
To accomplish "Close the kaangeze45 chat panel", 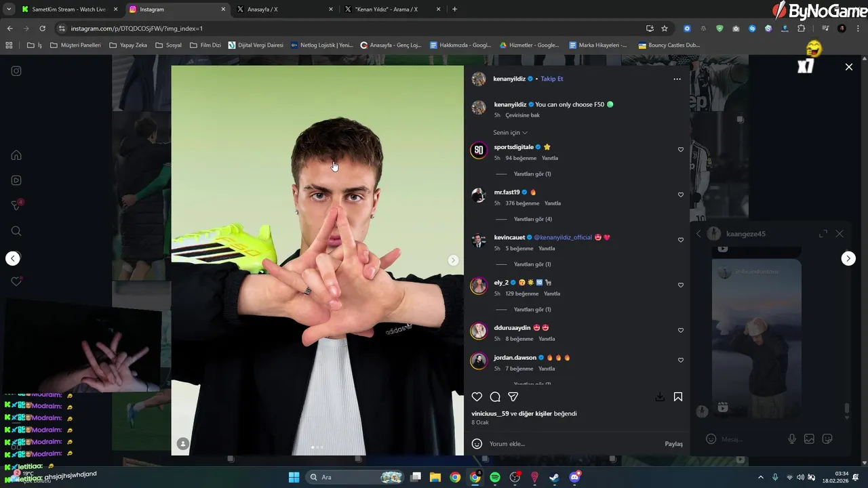I will pyautogui.click(x=840, y=234).
